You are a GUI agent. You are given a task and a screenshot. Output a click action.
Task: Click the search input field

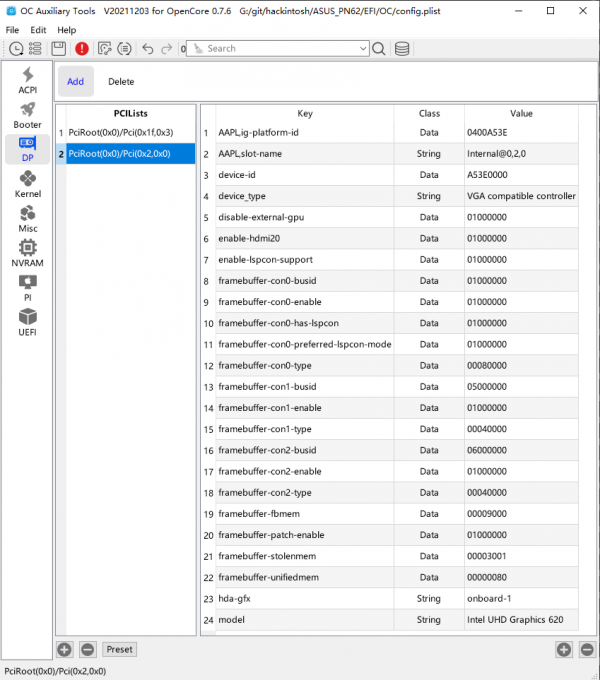point(275,48)
